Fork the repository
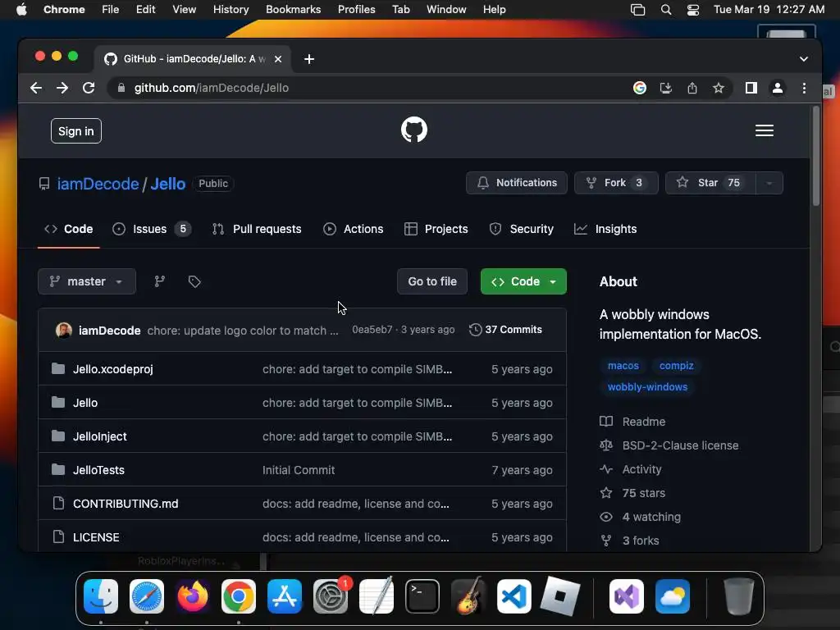 [x=616, y=183]
